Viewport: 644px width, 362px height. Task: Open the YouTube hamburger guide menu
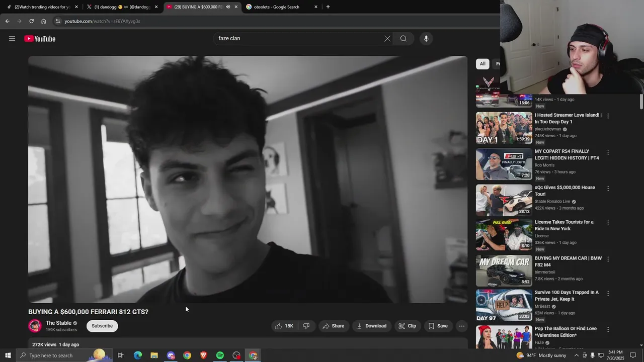12,39
